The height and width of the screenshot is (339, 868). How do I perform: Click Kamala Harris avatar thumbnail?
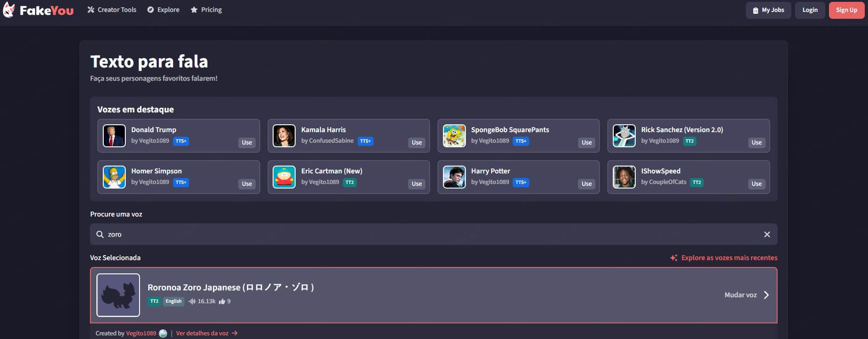284,136
